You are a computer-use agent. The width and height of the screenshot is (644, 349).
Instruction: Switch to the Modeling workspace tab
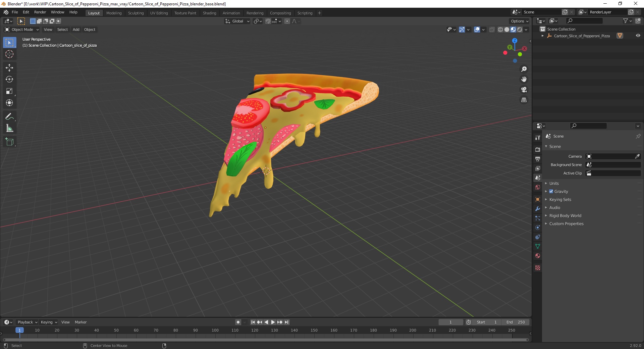click(114, 13)
